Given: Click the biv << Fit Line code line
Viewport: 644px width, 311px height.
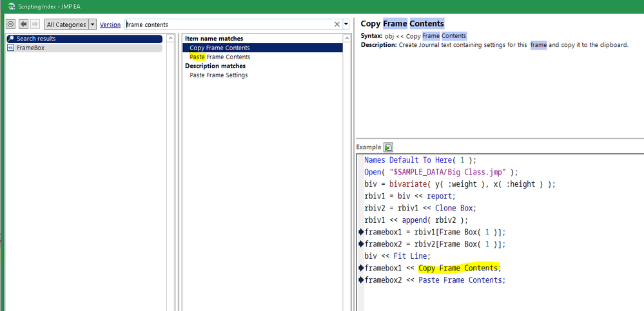Looking at the screenshot, I should tap(397, 256).
